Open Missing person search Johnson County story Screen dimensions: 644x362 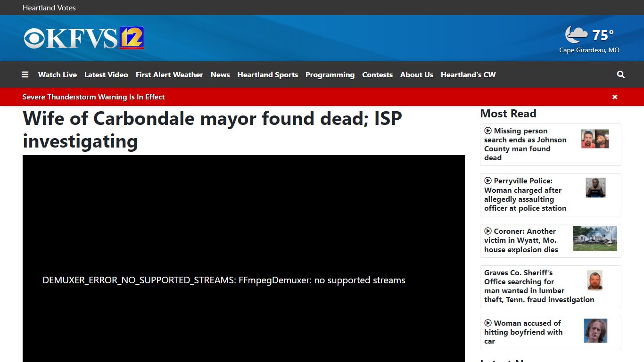(x=525, y=144)
